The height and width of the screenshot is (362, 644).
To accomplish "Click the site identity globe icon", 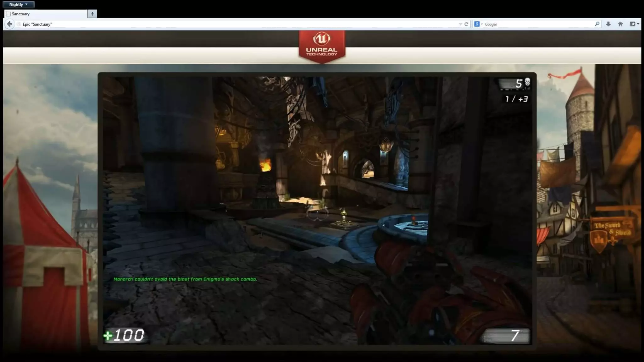I will [19, 24].
